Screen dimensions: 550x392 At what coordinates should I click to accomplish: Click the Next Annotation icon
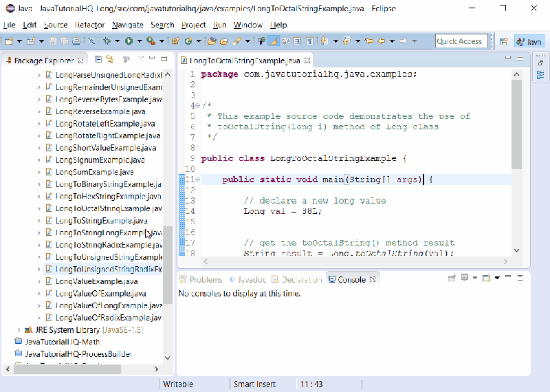(x=324, y=41)
